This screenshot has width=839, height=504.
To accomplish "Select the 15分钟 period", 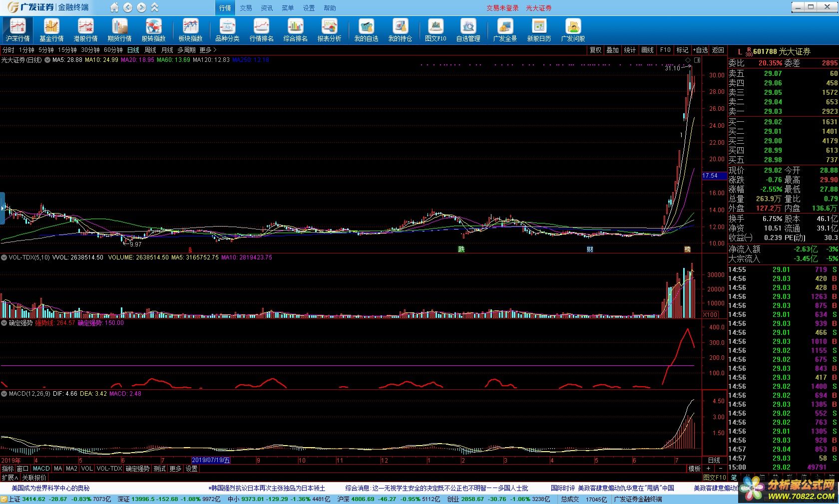I will [67, 50].
